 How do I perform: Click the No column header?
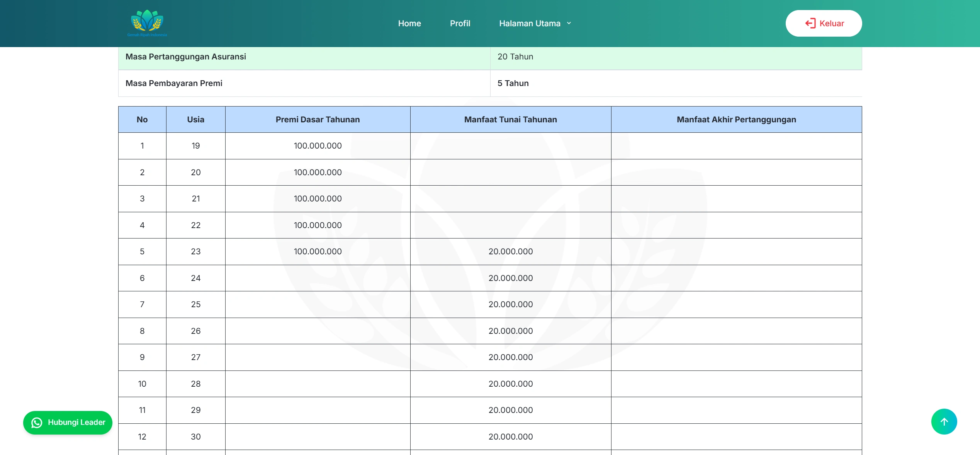pyautogui.click(x=142, y=120)
